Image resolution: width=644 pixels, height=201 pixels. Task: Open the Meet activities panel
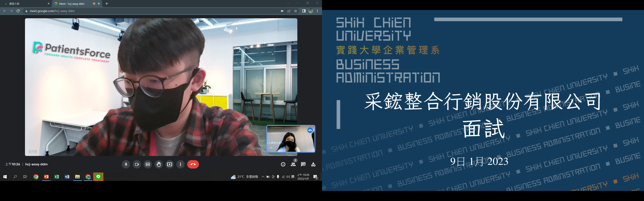click(313, 164)
